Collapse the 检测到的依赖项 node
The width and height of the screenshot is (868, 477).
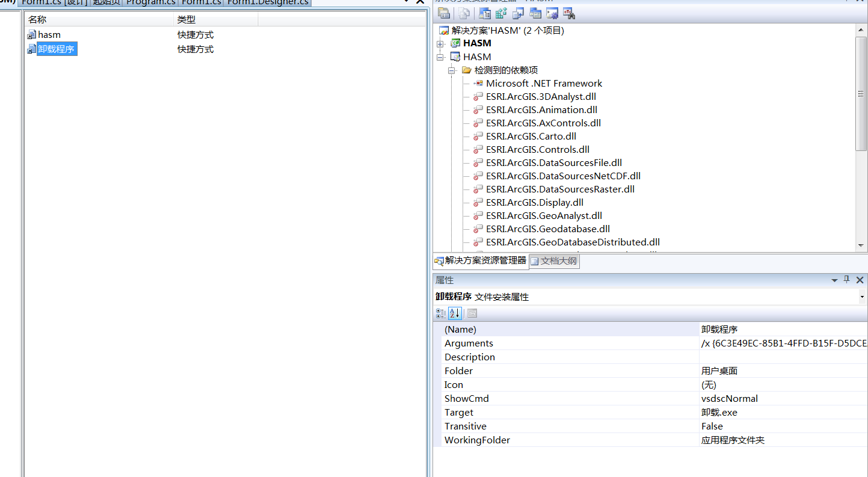click(452, 70)
